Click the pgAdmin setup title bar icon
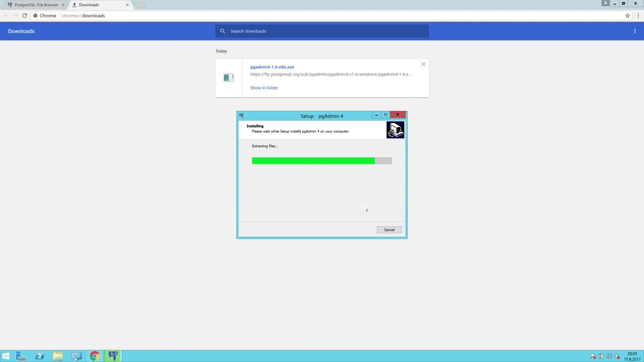 pos(242,116)
